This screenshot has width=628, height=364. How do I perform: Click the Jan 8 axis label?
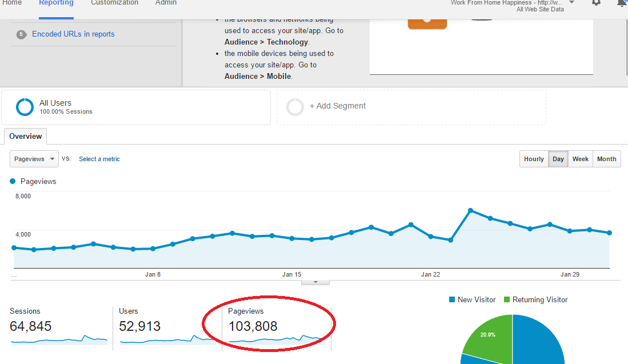click(x=153, y=274)
